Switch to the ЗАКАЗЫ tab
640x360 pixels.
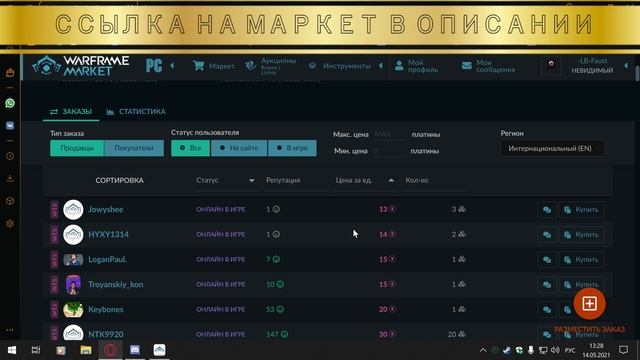tap(71, 111)
